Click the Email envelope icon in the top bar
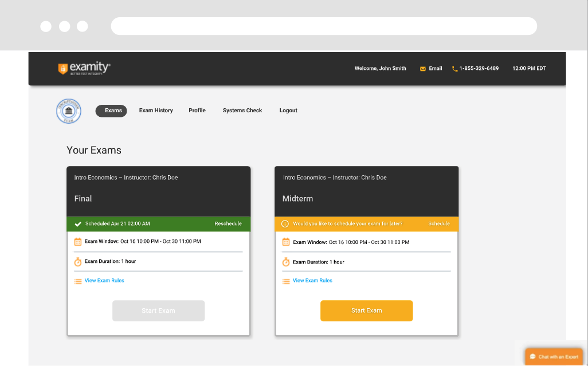 pyautogui.click(x=422, y=68)
